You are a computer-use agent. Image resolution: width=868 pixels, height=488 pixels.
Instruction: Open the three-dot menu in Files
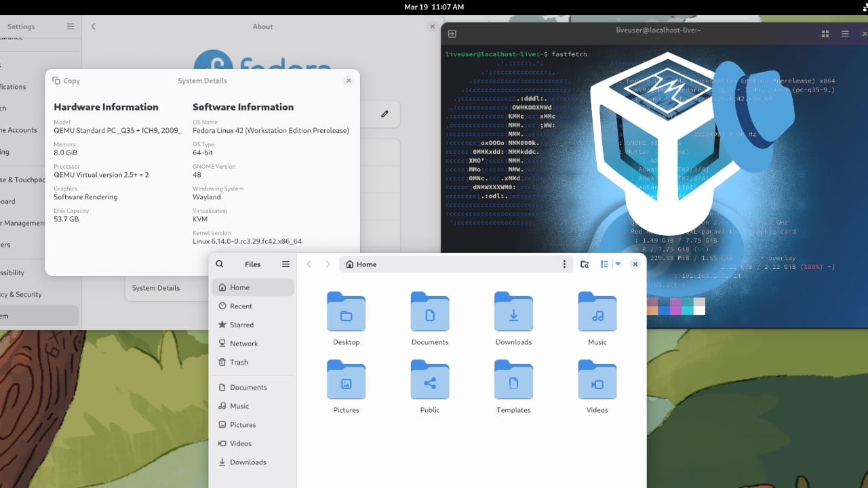point(564,264)
